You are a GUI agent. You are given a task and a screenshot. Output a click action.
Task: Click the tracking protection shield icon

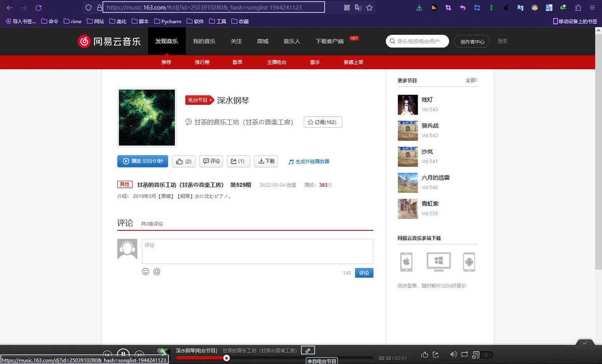point(88,8)
